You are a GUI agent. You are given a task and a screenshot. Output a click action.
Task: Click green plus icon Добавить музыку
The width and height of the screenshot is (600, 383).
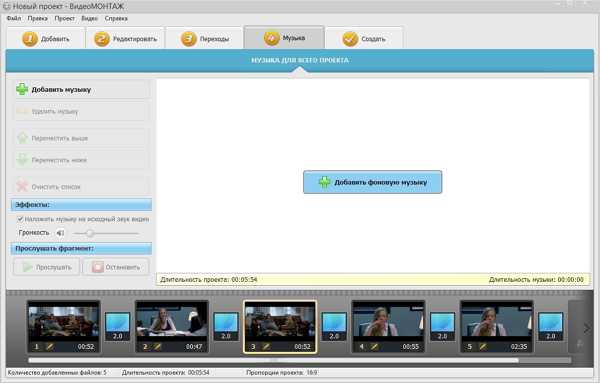pyautogui.click(x=22, y=89)
